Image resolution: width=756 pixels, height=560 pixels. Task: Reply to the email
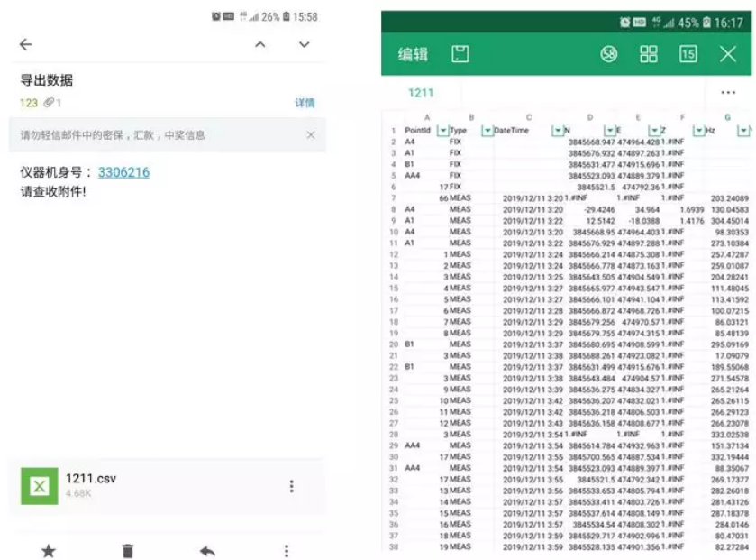tap(207, 550)
